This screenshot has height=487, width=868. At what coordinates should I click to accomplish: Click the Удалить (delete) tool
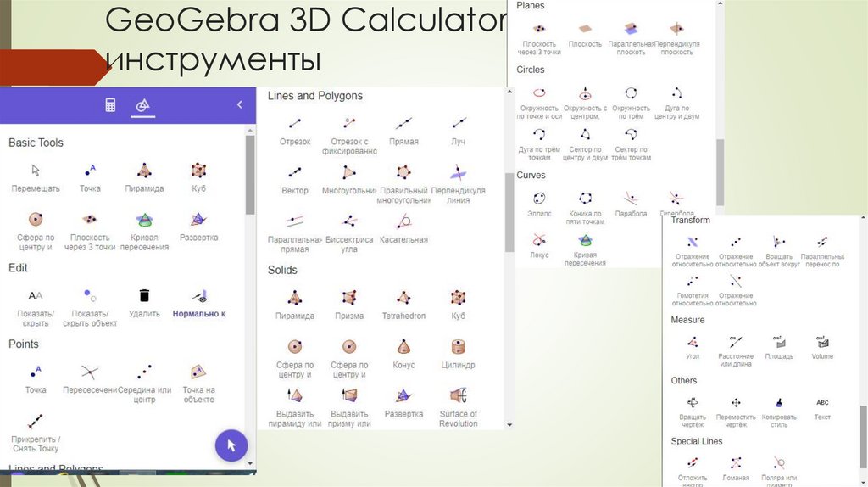(144, 303)
